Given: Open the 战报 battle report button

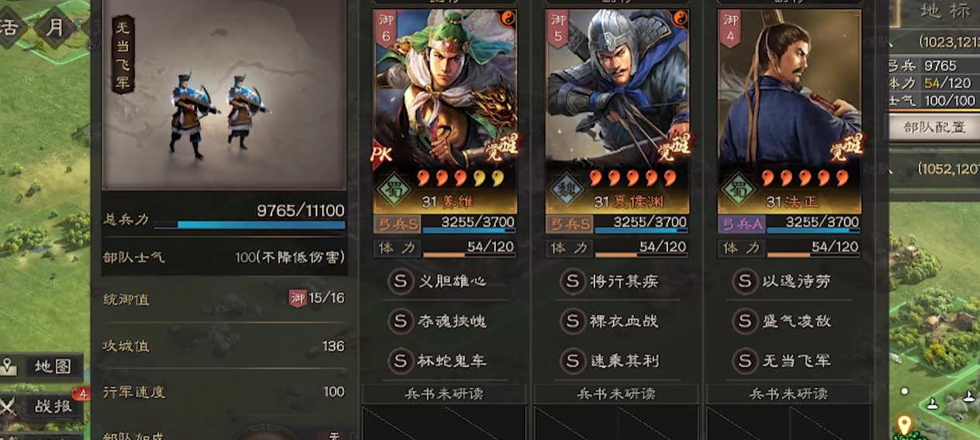Looking at the screenshot, I should [42, 406].
